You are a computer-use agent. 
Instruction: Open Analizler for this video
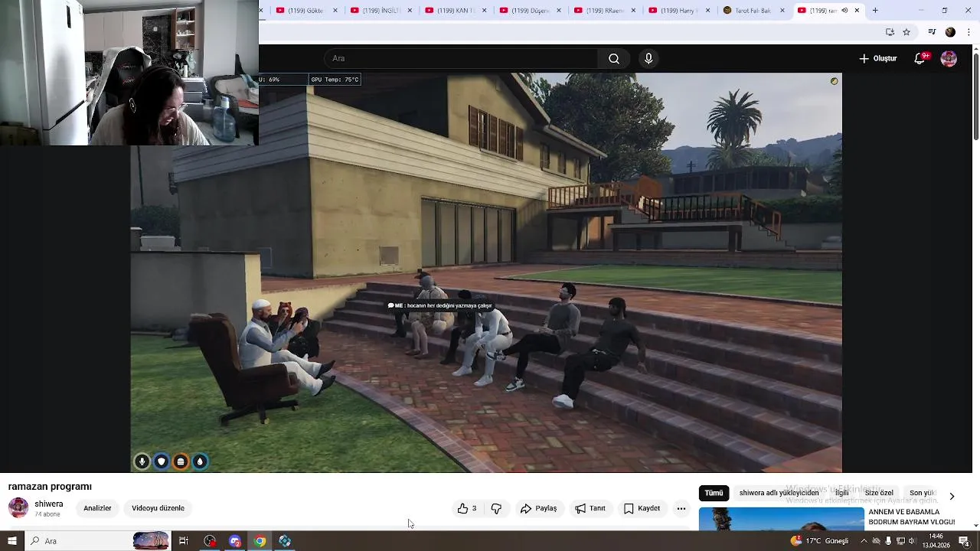point(97,508)
